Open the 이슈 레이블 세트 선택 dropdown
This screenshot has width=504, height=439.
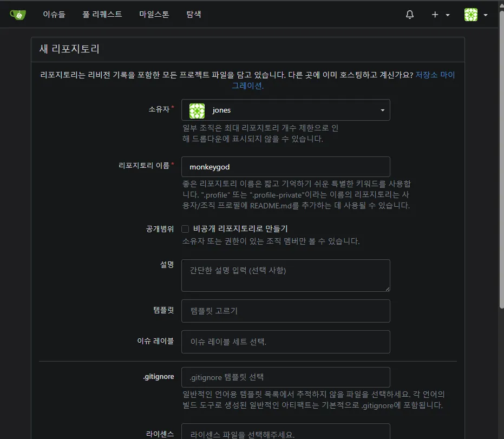tap(285, 342)
